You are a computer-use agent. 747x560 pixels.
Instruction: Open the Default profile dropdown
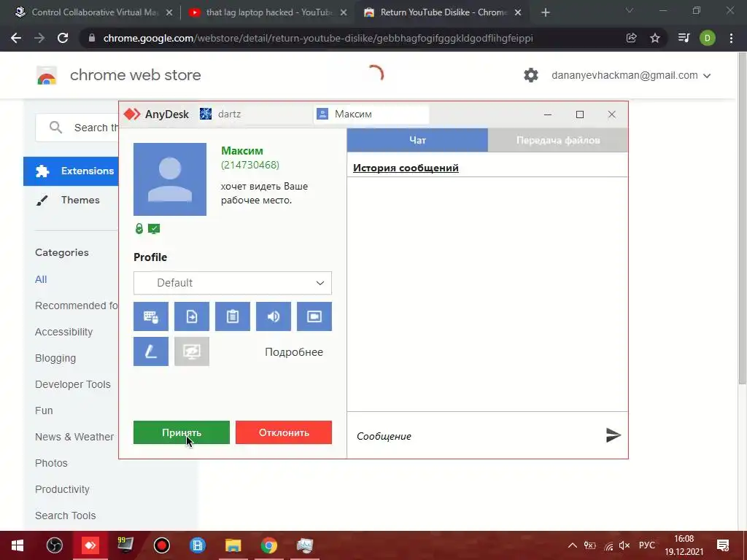click(x=233, y=283)
